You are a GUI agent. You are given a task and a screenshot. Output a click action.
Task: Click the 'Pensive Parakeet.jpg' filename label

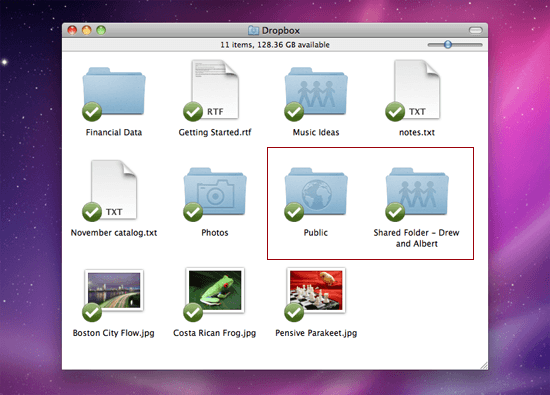[x=316, y=333]
